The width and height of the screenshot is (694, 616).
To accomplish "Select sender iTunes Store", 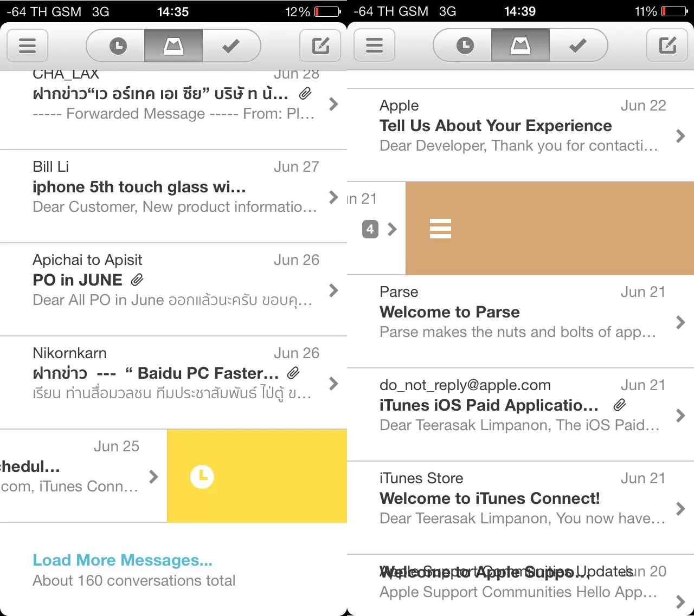I will [x=421, y=478].
